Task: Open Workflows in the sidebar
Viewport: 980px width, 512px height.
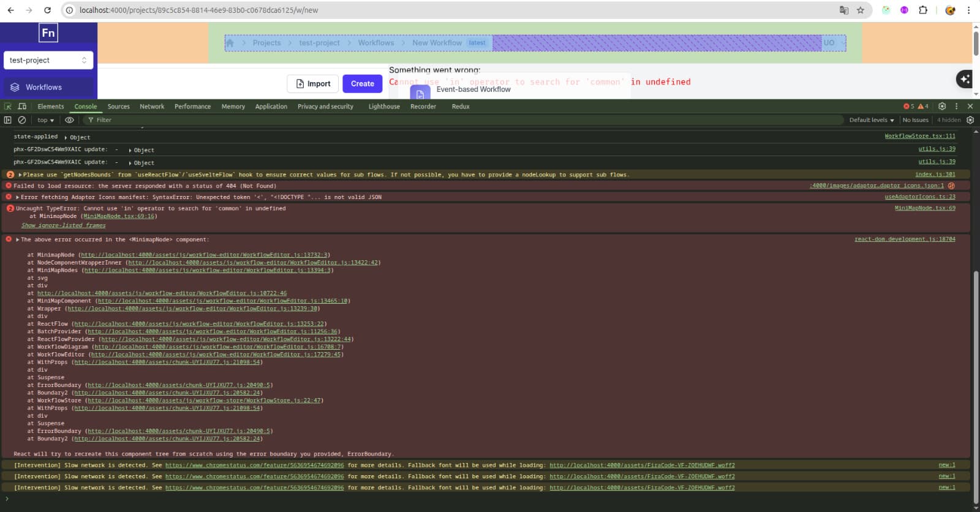Action: click(48, 87)
